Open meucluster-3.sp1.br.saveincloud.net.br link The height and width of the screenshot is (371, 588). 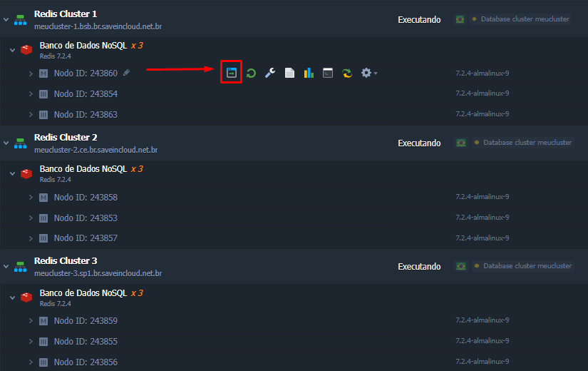98,273
